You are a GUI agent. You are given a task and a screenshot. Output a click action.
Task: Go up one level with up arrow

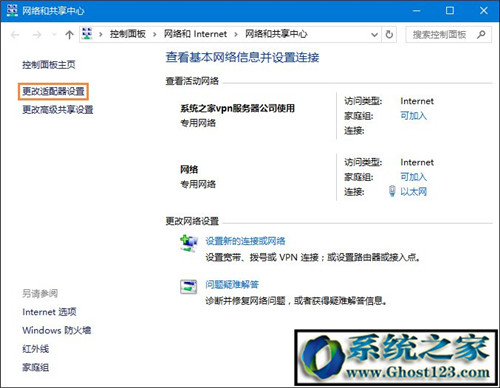click(x=69, y=34)
